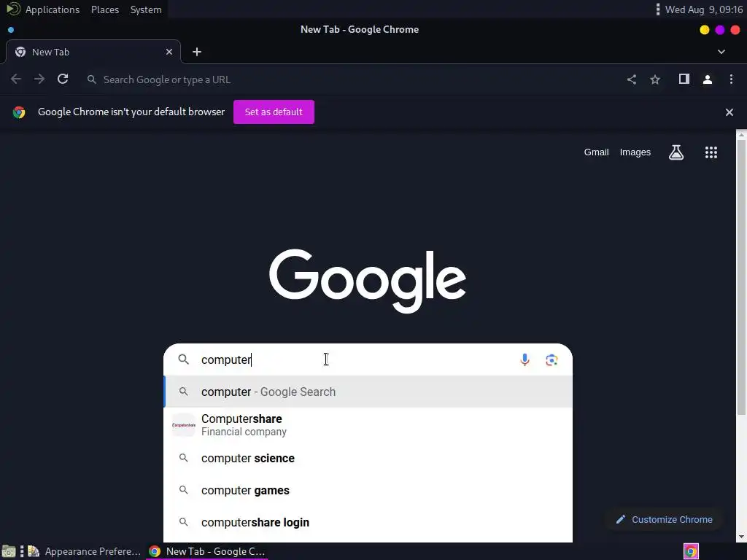Expand the tab search chevron

tap(721, 52)
